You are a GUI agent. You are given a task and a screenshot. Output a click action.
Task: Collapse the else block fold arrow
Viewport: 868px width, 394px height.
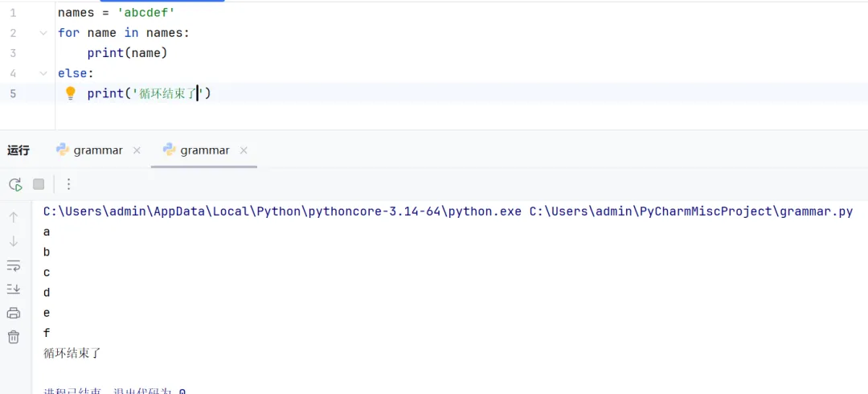click(x=43, y=73)
